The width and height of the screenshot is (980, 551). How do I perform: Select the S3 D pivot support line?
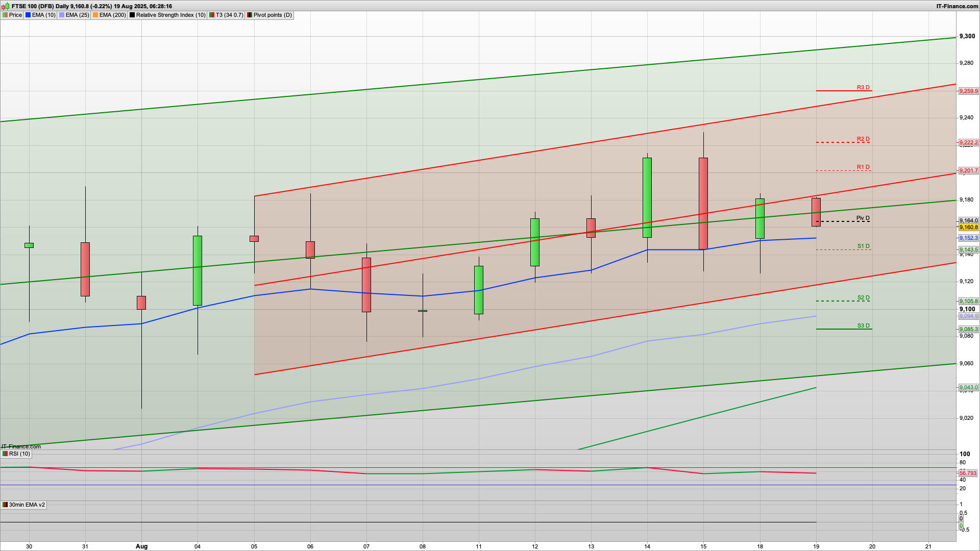click(844, 329)
